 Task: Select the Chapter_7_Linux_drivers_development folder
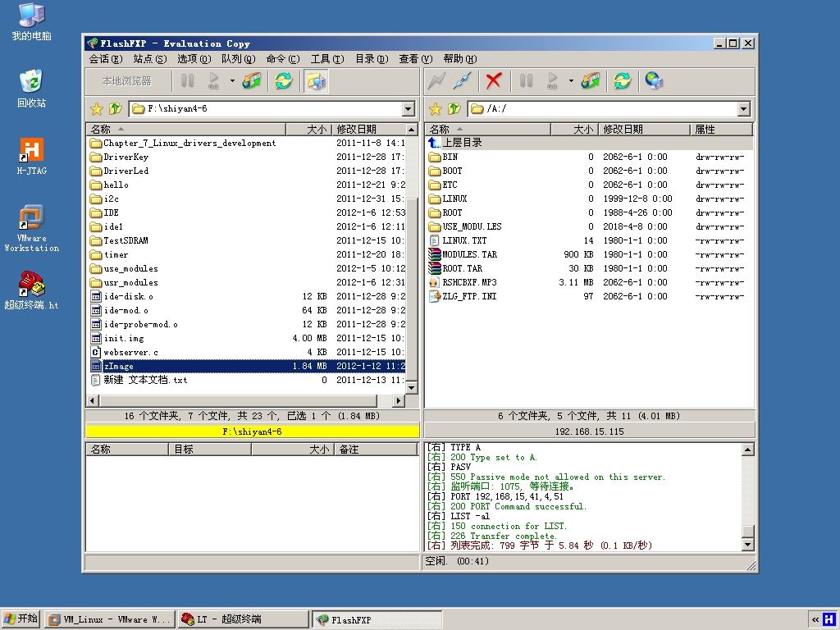248,144
